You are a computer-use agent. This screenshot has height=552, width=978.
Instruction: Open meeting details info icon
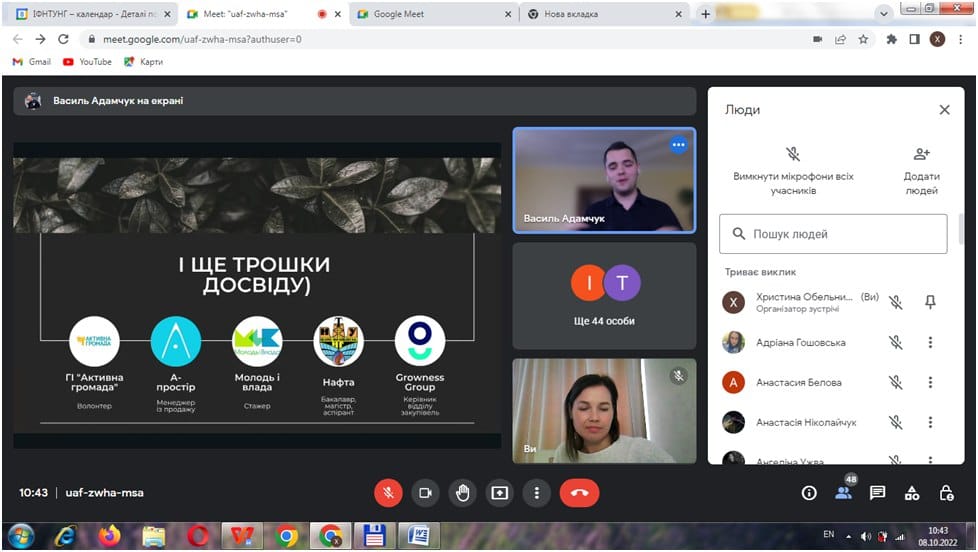pyautogui.click(x=810, y=492)
